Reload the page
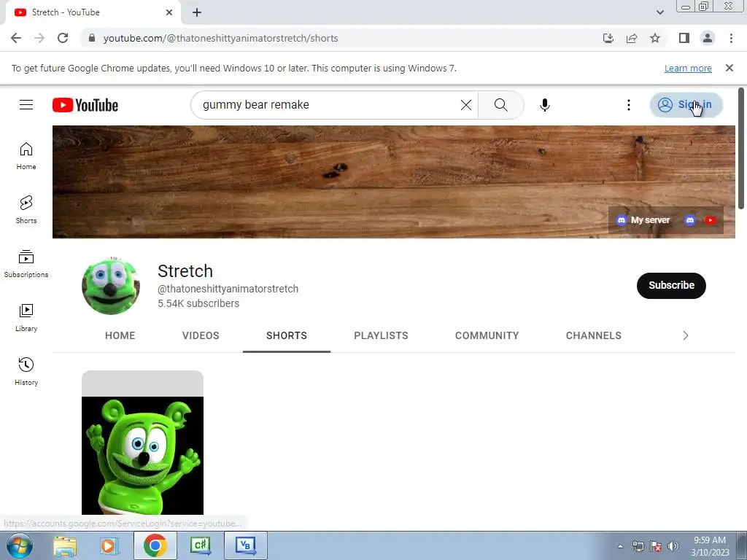Screen dimensions: 747x560 63,38
